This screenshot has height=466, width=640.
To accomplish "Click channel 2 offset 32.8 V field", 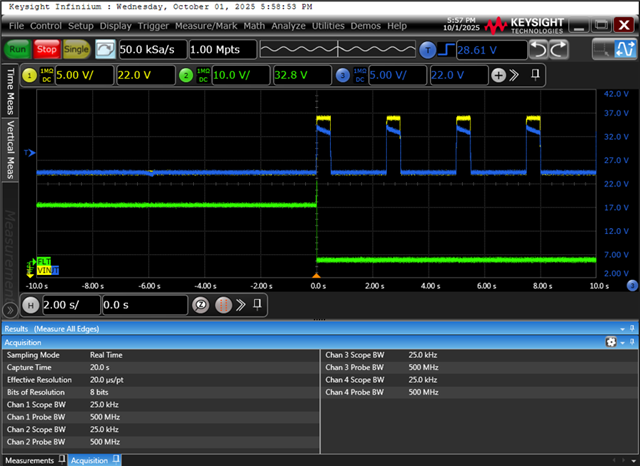I will click(x=302, y=75).
